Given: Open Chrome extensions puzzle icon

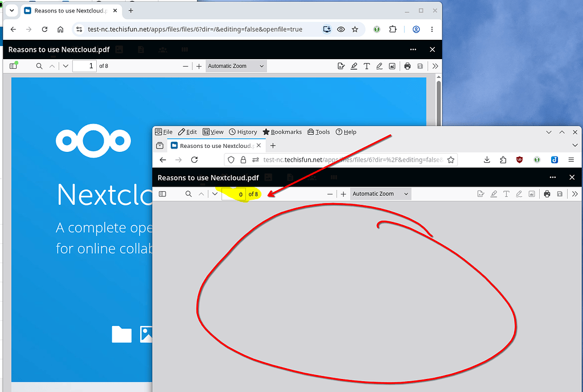Looking at the screenshot, I should (393, 30).
